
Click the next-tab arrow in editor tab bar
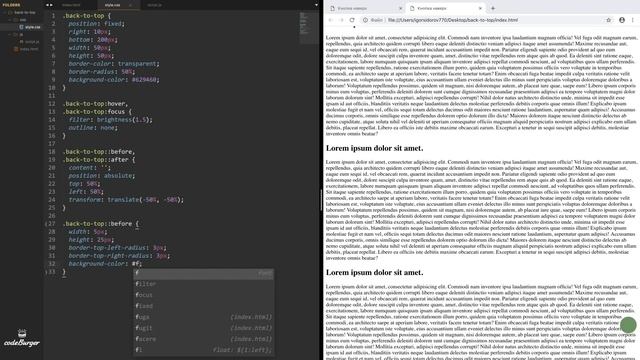click(51, 5)
